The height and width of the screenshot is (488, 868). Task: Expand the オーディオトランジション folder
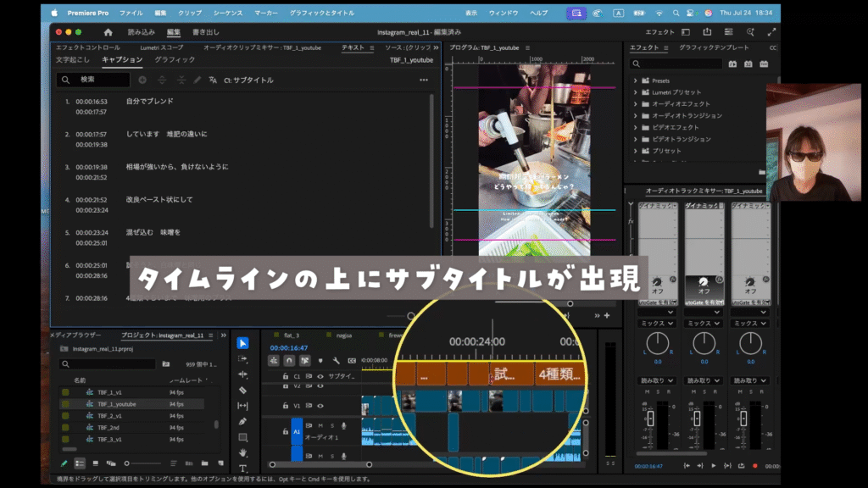636,115
